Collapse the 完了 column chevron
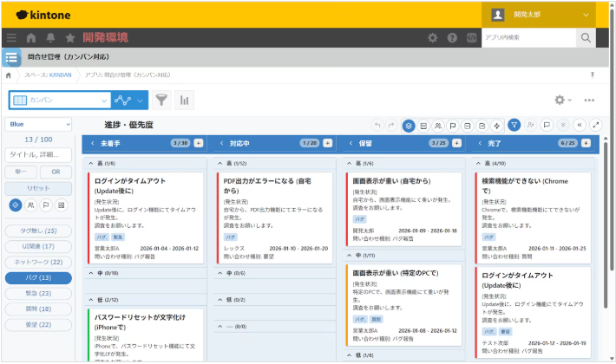Screen dimensions: 616x364 (x=480, y=143)
